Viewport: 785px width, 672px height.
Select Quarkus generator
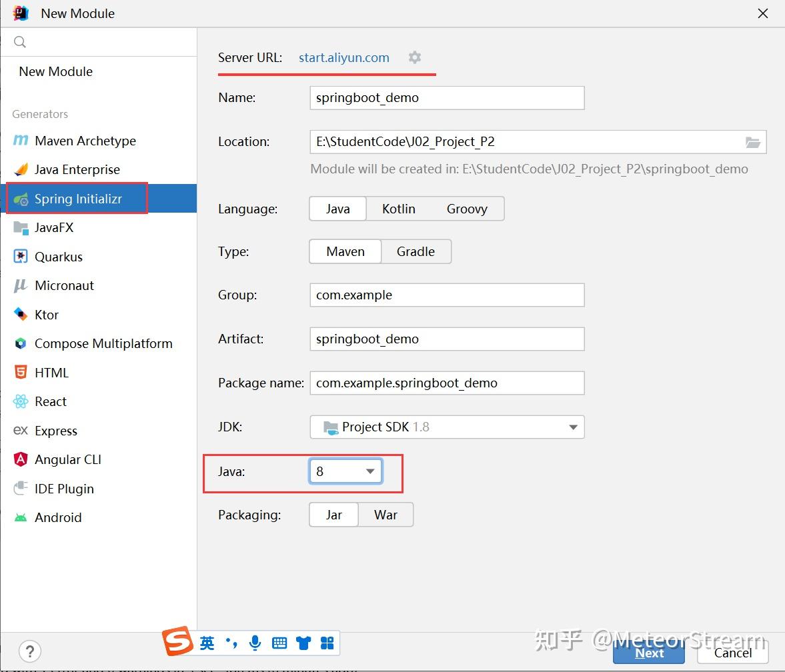coord(99,257)
